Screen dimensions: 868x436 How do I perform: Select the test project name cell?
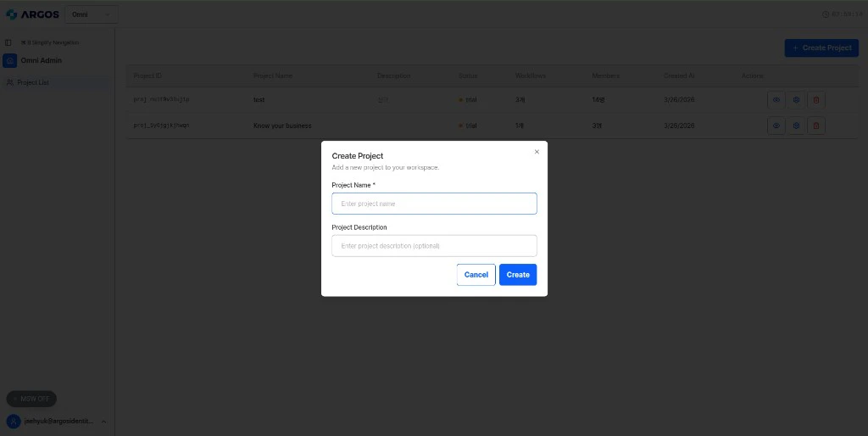(259, 100)
